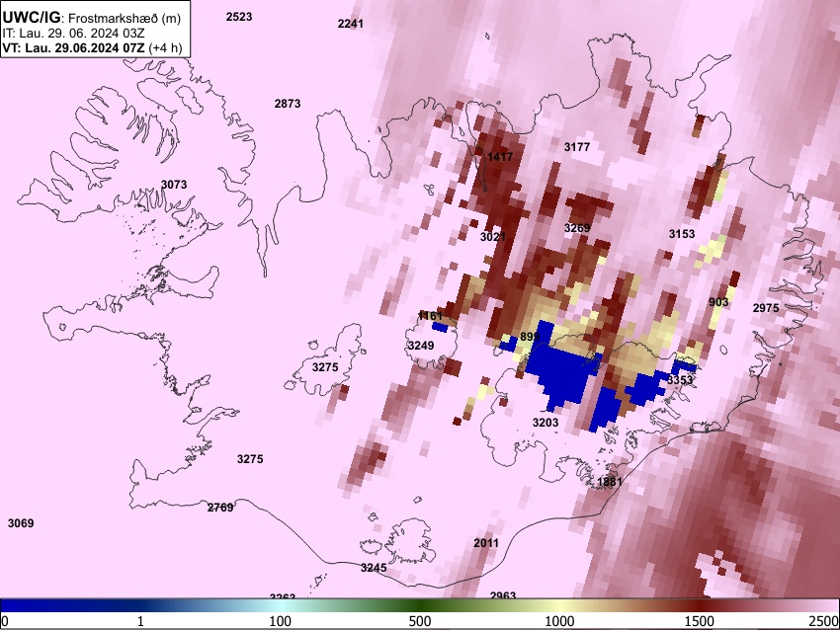Click the map value 1161

430,316
